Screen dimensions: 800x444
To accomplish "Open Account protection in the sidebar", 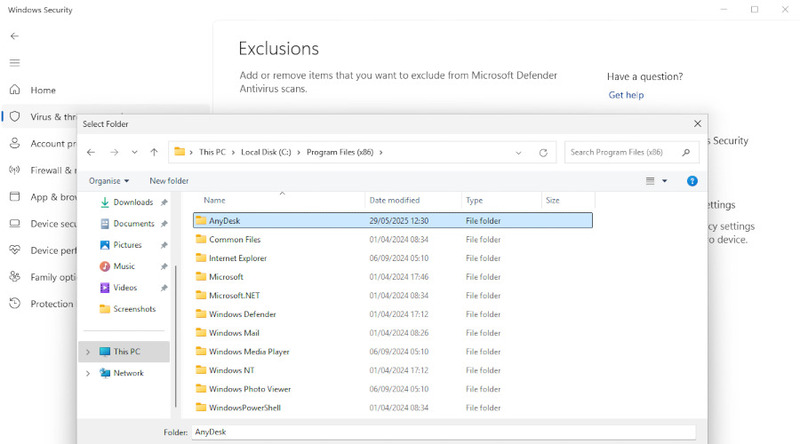I will pyautogui.click(x=43, y=143).
